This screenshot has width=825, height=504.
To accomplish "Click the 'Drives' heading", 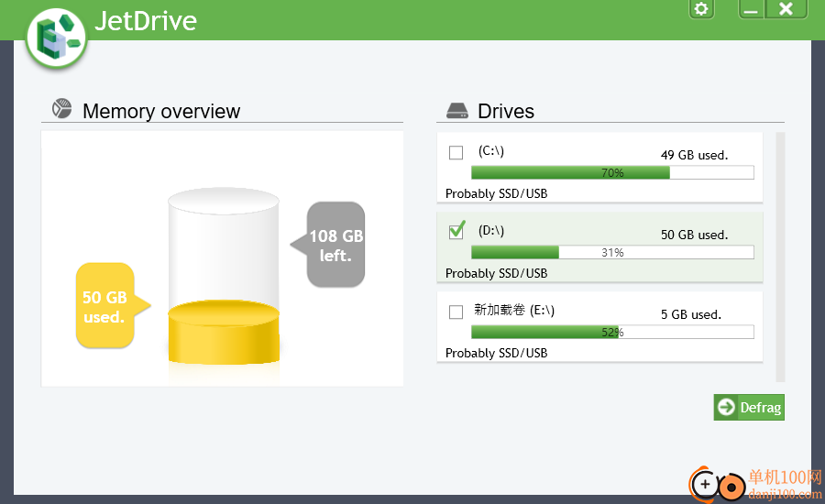I will pyautogui.click(x=506, y=111).
